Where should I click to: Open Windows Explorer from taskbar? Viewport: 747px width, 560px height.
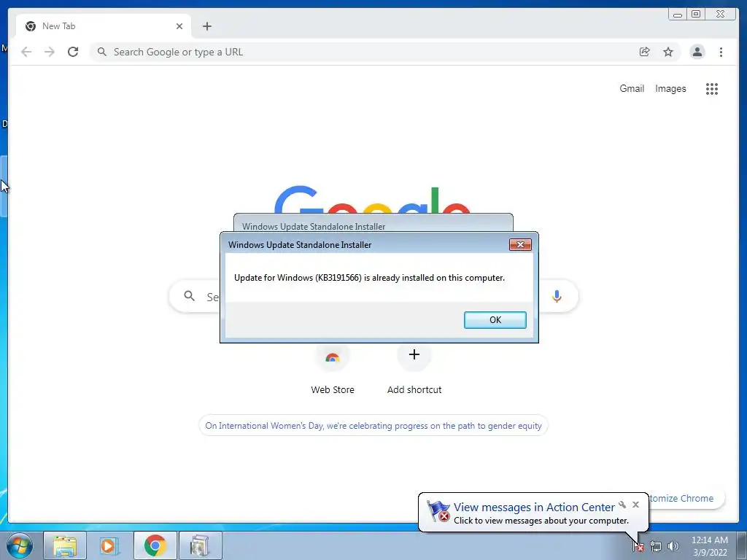click(65, 545)
